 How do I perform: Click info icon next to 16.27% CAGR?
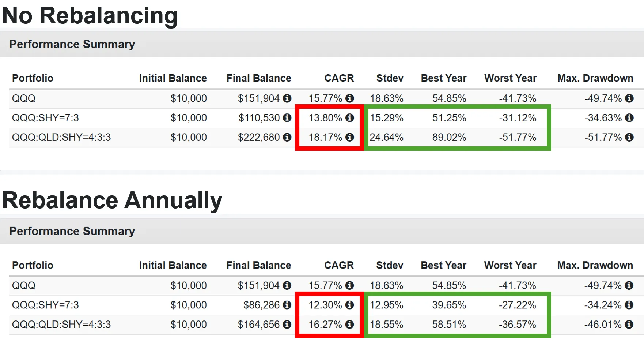click(350, 324)
